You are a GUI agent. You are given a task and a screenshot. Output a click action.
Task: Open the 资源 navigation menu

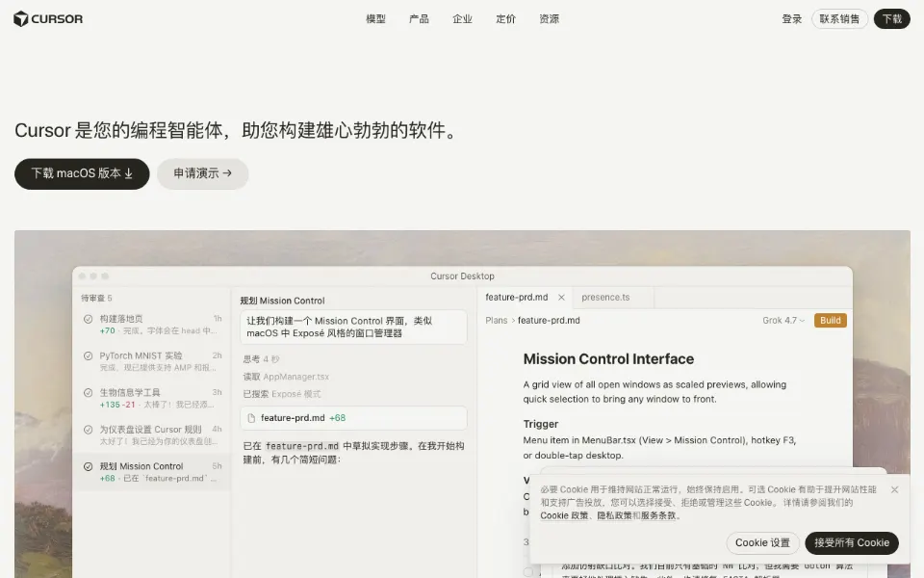550,19
